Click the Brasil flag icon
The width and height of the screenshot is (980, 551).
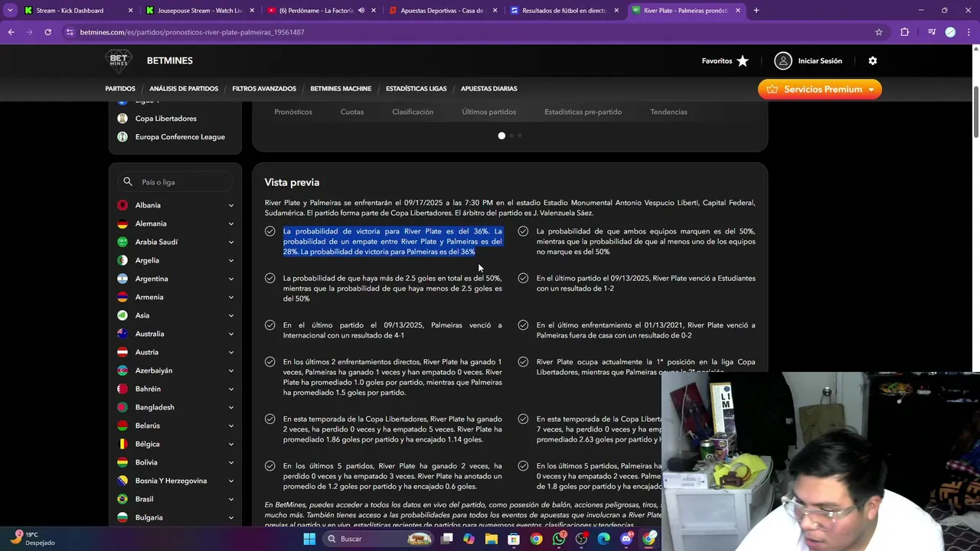[x=122, y=499]
